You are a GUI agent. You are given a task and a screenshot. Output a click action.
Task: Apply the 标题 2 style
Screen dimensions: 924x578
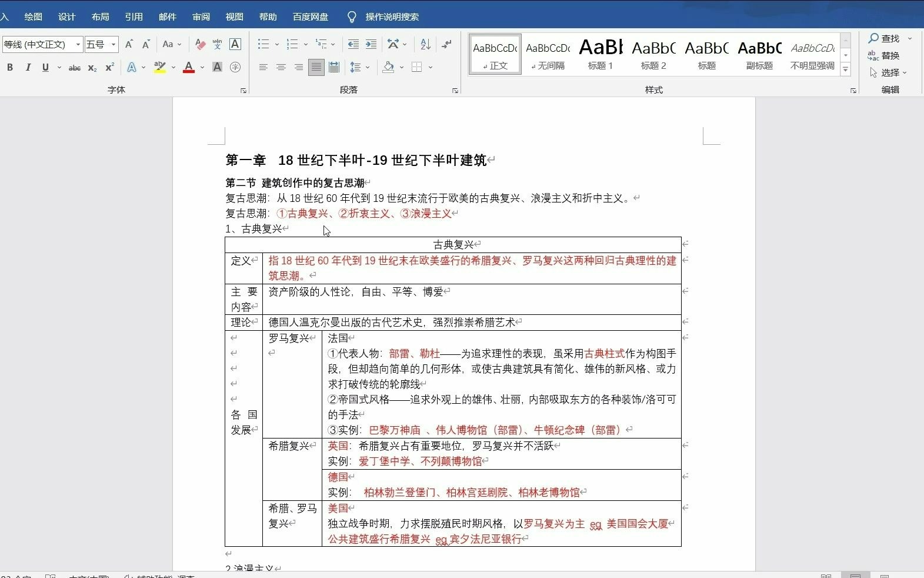(653, 54)
